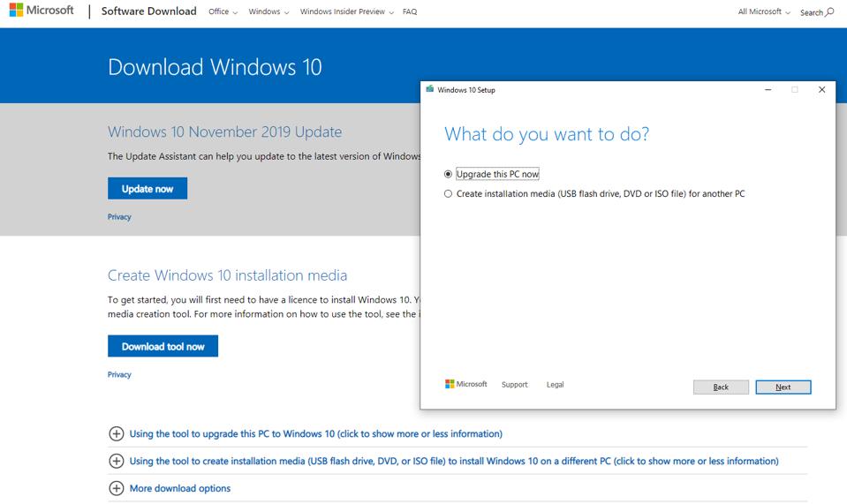Open the Legal link in setup dialog

coord(555,385)
